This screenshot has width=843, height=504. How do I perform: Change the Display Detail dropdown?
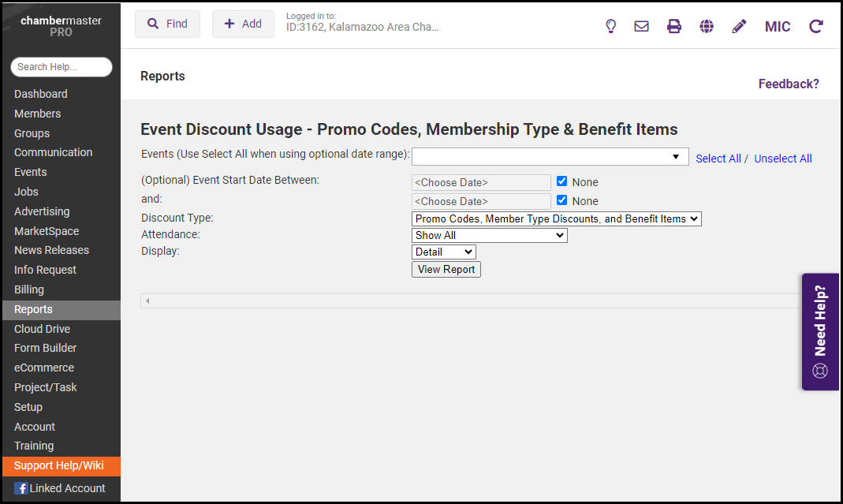(443, 252)
